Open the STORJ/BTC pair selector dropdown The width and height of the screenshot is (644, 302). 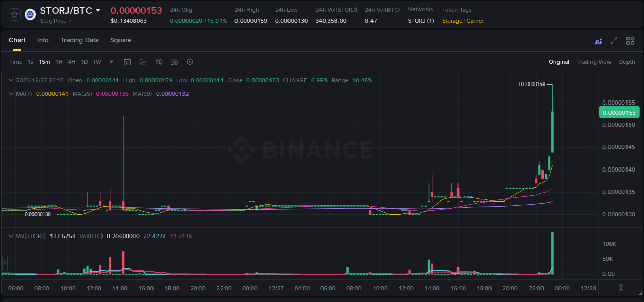point(98,10)
